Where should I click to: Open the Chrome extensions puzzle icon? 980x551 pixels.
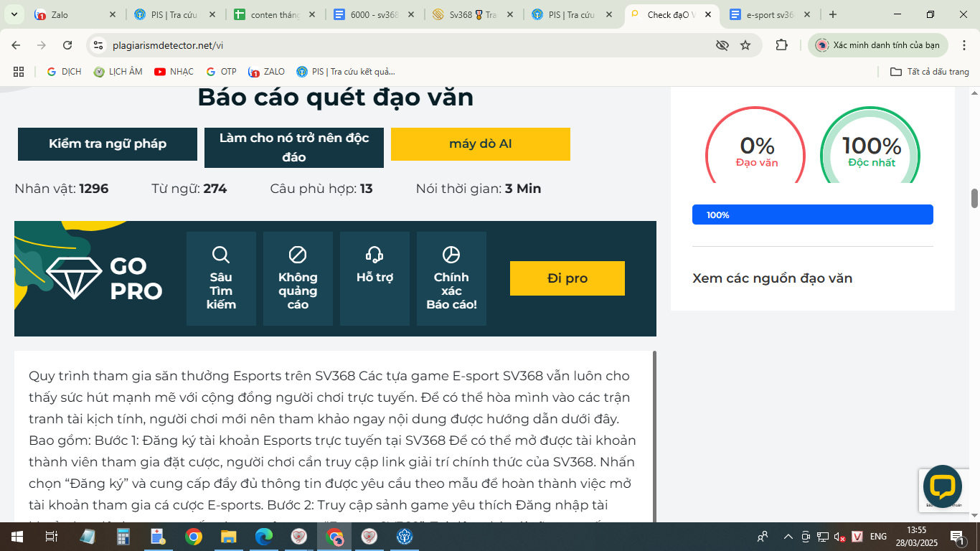782,45
